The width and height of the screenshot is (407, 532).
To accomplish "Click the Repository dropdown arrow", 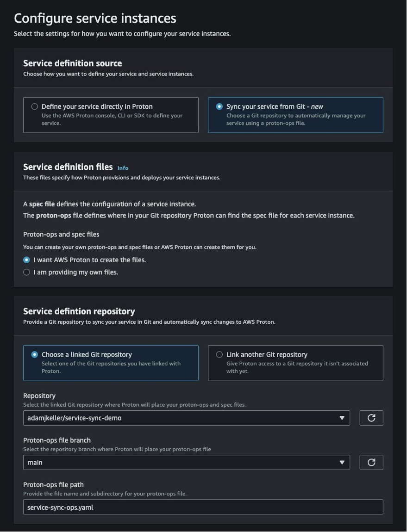I will click(342, 418).
